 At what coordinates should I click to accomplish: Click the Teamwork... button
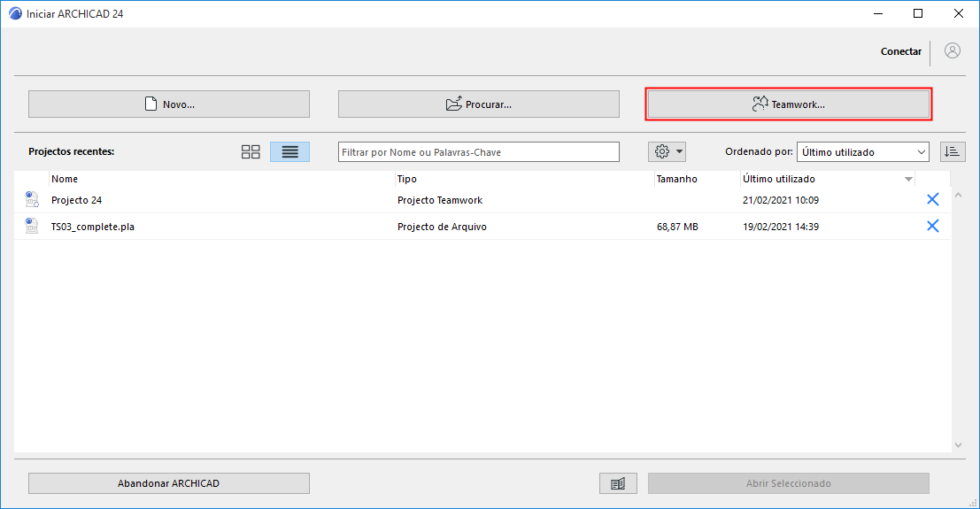pos(789,104)
